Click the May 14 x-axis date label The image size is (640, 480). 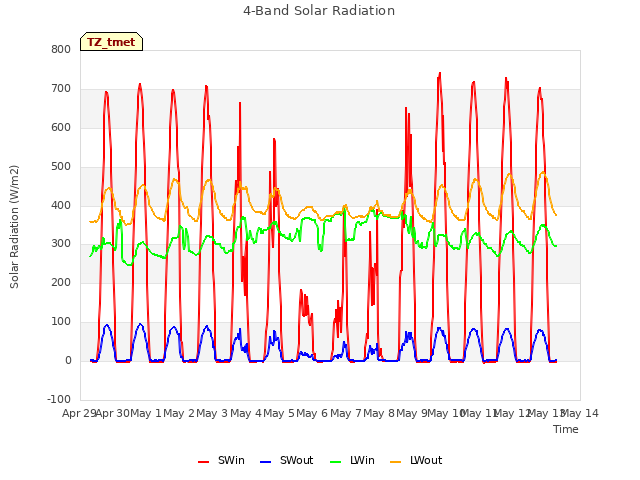point(580,413)
